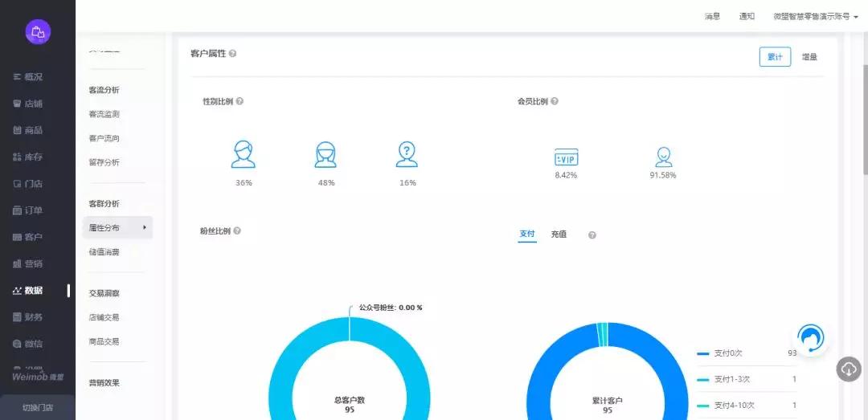Click the 库存 sidebar icon
The image size is (868, 420).
coord(17,157)
